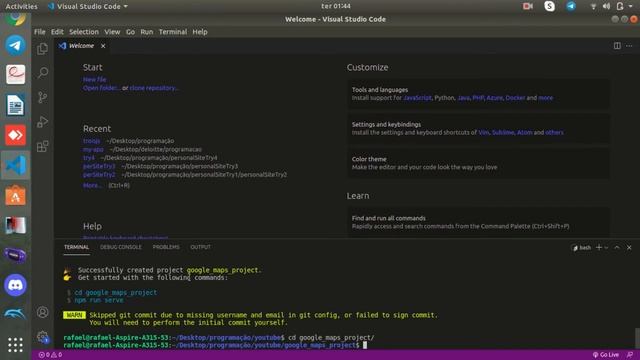Click the clock in the top bar
This screenshot has height=360, width=640.
point(336,6)
